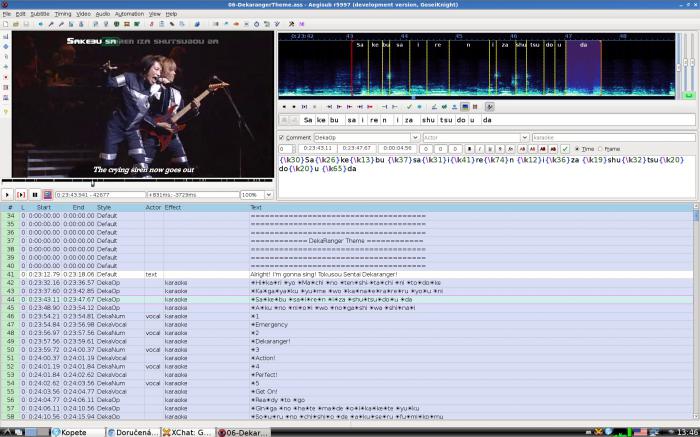Open the Video menu
This screenshot has height=437, width=700.
pos(83,14)
